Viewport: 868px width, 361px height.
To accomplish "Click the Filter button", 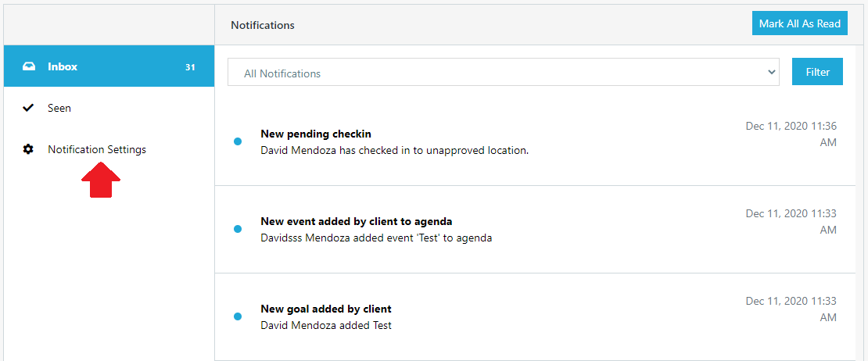I will [x=817, y=72].
